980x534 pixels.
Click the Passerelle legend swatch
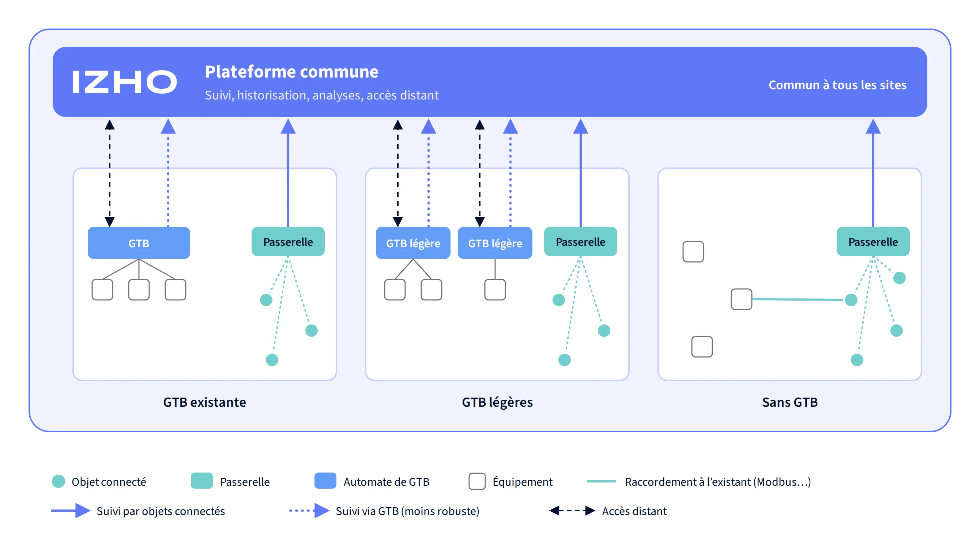click(202, 481)
